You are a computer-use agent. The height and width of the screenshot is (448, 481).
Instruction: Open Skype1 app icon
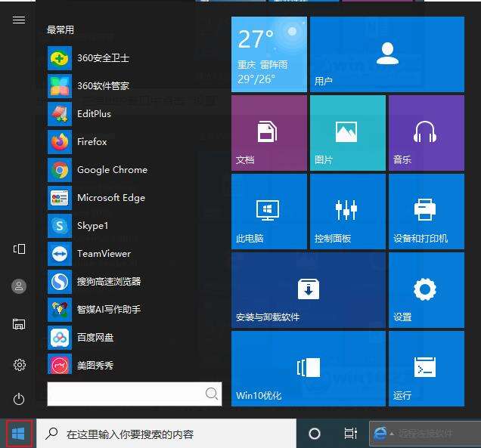click(60, 226)
